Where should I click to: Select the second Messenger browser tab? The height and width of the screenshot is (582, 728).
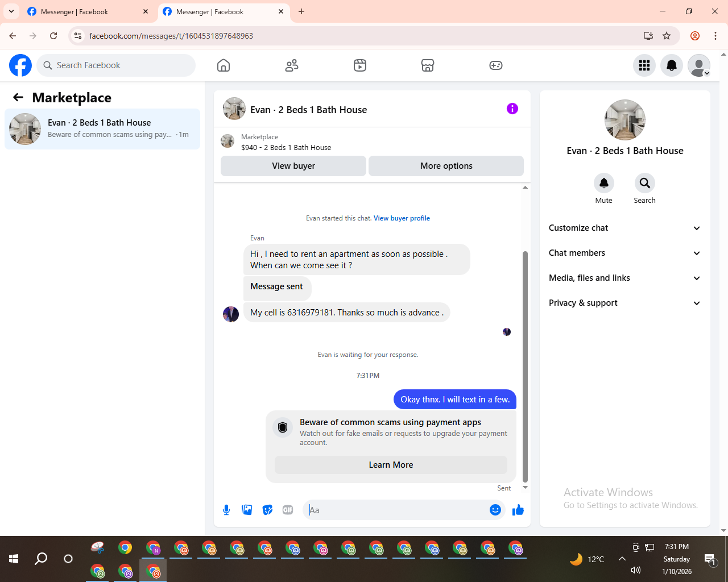coord(224,12)
